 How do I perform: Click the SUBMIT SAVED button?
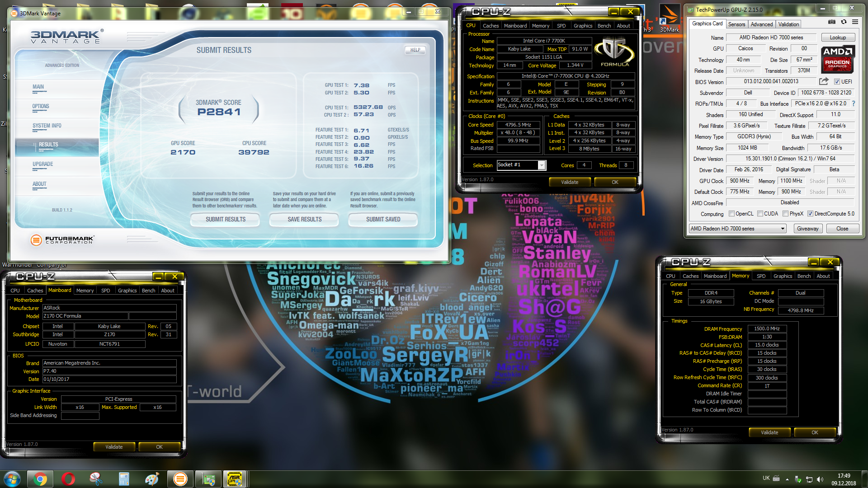coord(383,220)
